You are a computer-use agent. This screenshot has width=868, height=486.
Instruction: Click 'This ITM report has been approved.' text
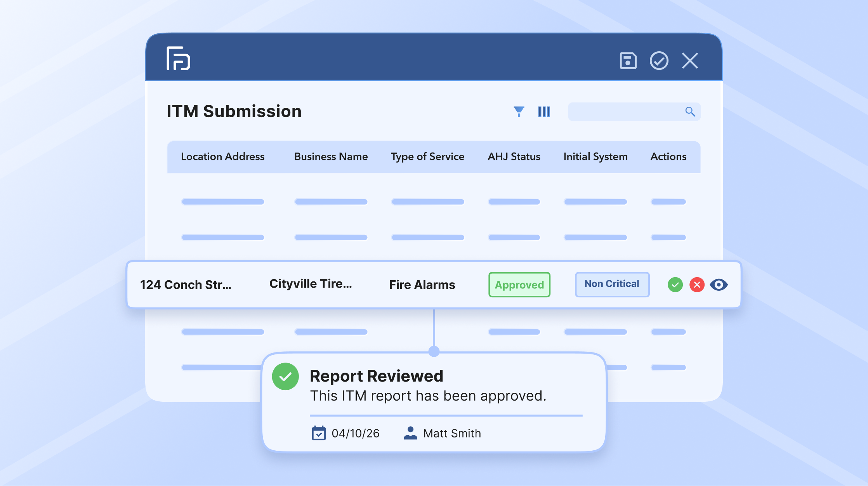pyautogui.click(x=428, y=396)
